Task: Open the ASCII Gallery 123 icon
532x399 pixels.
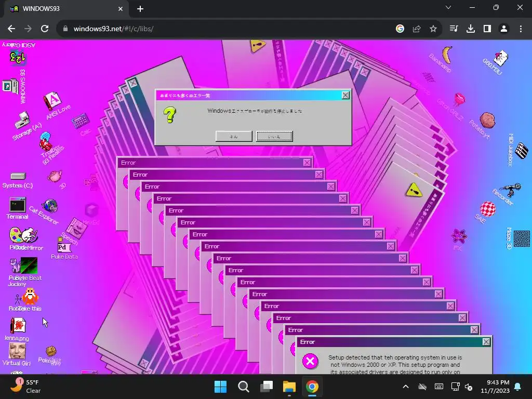Action: click(x=18, y=58)
